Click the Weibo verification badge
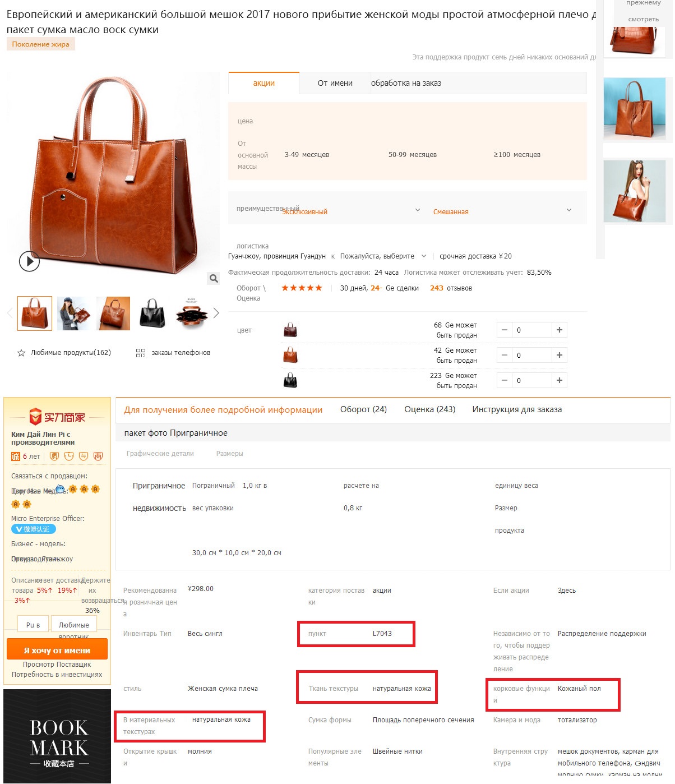Screen dimensions: 675x784 pos(34,529)
